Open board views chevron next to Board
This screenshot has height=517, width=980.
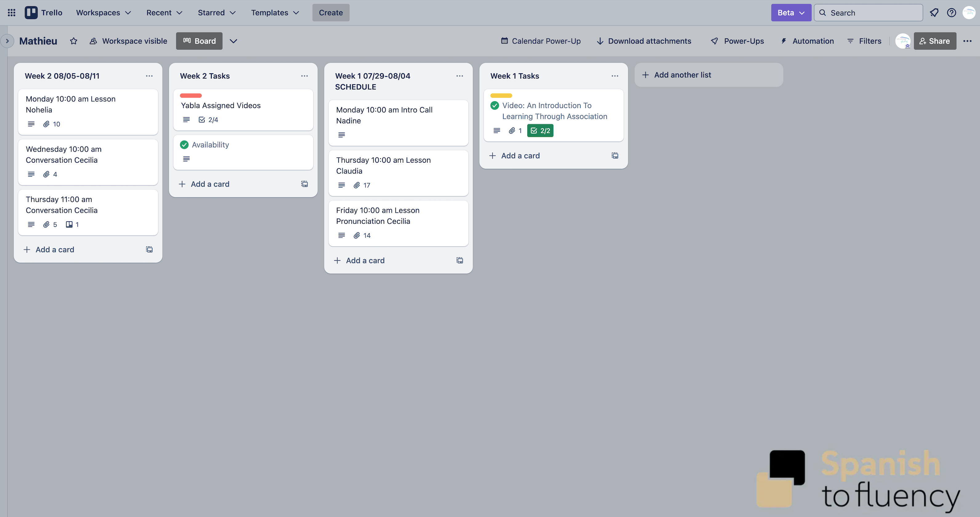233,41
